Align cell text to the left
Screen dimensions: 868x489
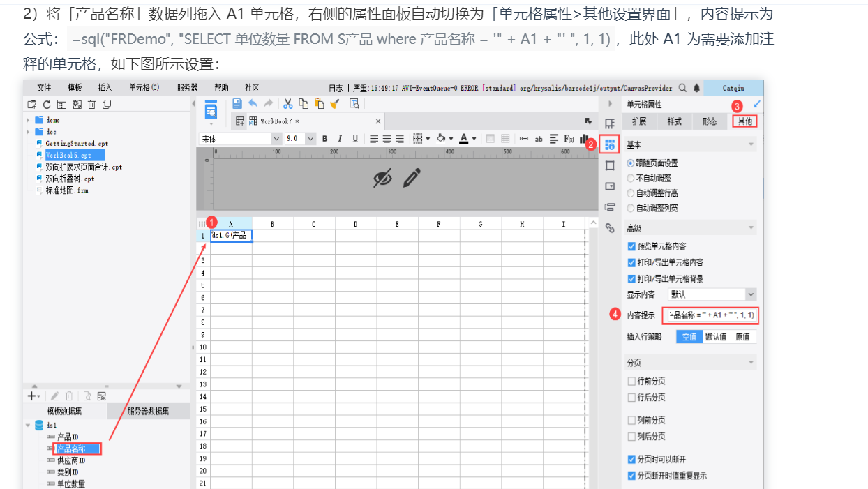coord(374,139)
